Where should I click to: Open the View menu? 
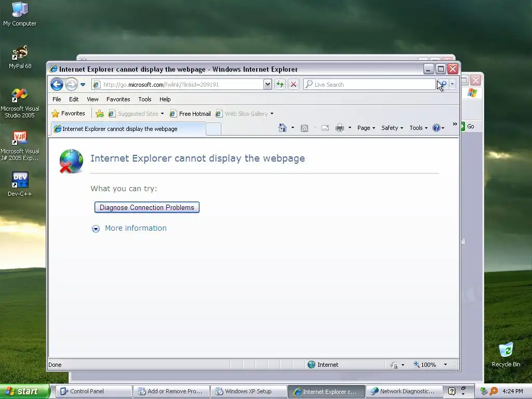(92, 99)
